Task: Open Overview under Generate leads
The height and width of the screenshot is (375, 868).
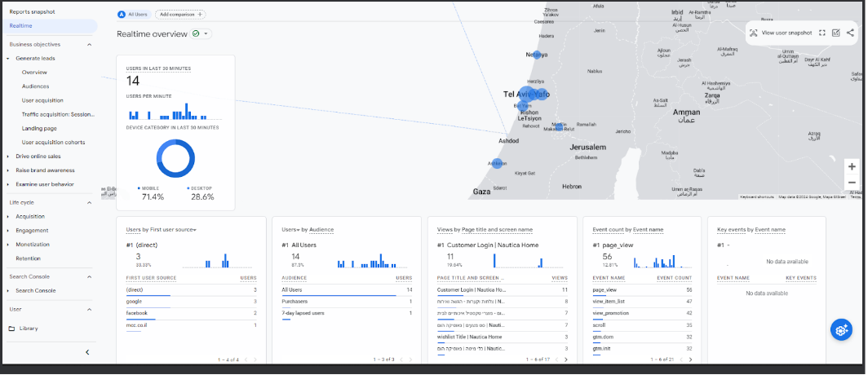Action: [34, 73]
